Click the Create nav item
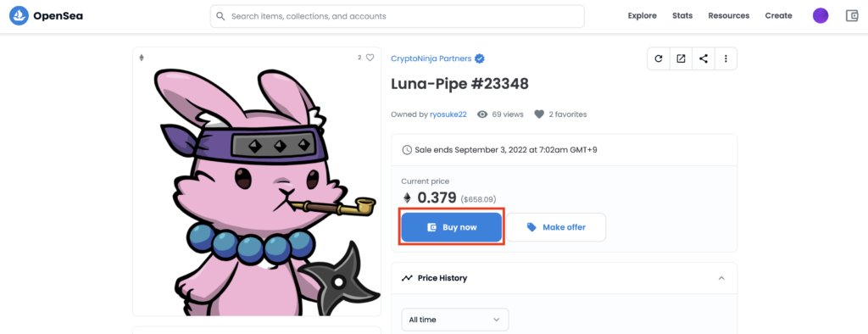The height and width of the screenshot is (334, 868). pyautogui.click(x=778, y=15)
